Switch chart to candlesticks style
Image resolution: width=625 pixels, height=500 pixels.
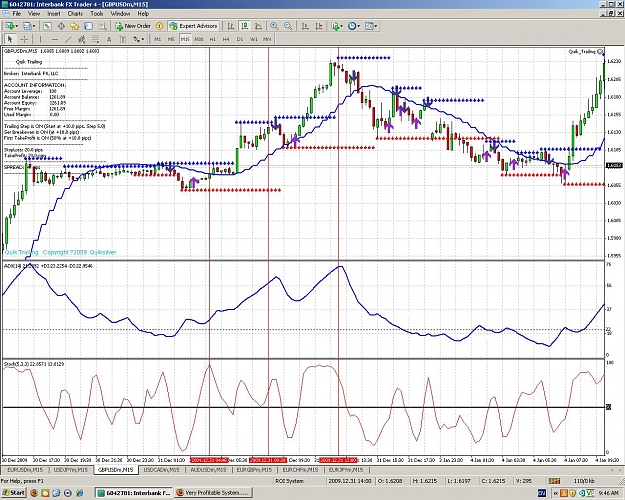[x=244, y=26]
